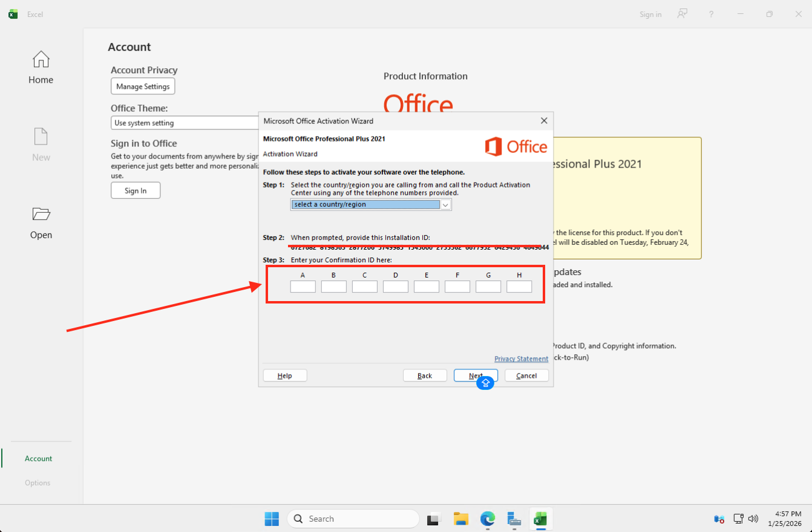The image size is (812, 532).
Task: Cancel the Activation Wizard
Action: (x=526, y=375)
